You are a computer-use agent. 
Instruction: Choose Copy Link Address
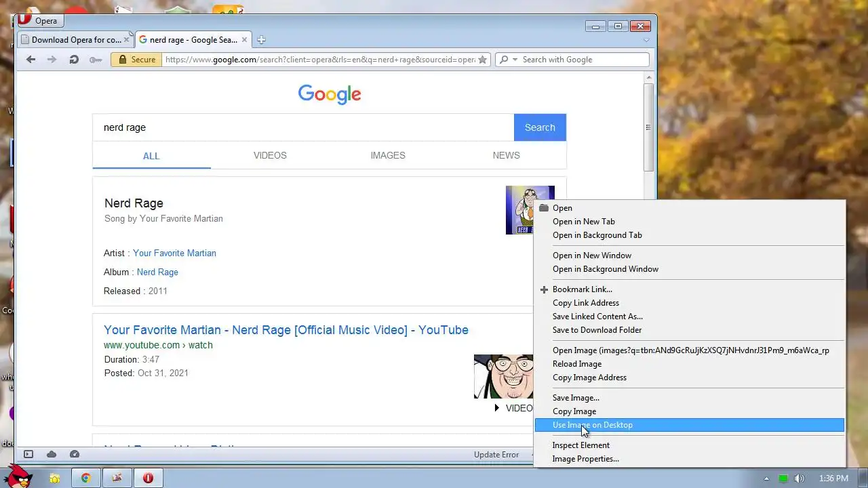690,303
